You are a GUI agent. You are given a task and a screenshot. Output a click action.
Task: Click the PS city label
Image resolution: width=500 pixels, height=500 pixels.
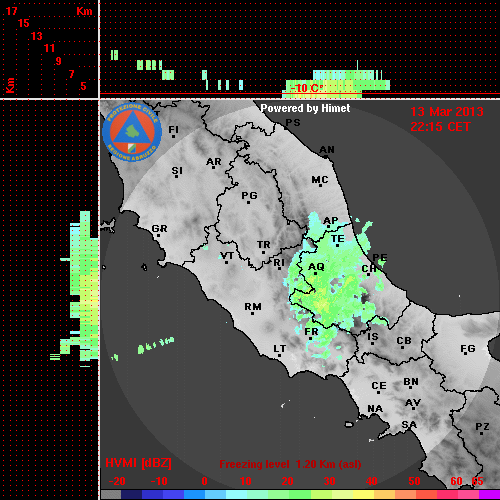pos(293,123)
